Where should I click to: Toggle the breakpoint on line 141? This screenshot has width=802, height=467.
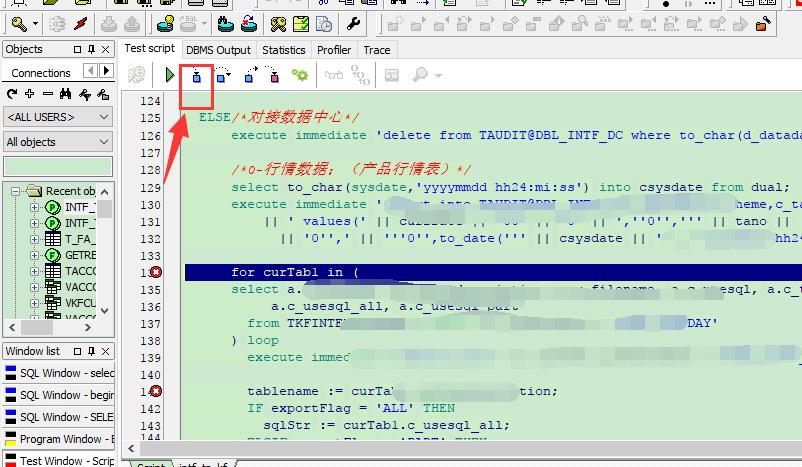pos(156,391)
